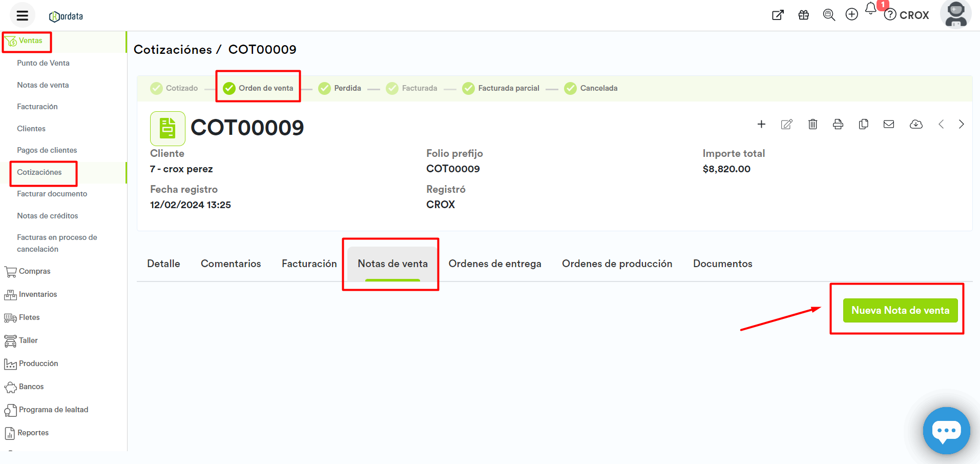Set status to Cancelada
This screenshot has width=980, height=464.
pyautogui.click(x=591, y=88)
